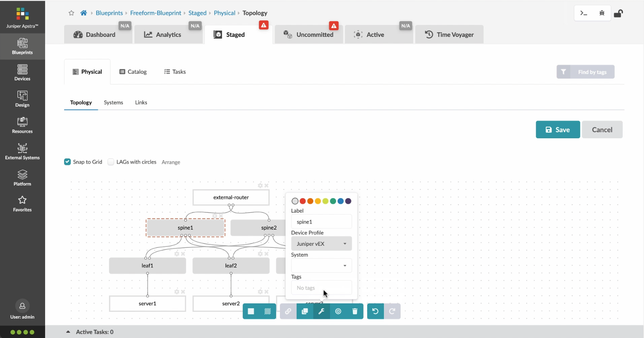
Task: Choose the dark purple color swatch
Action: pyautogui.click(x=348, y=201)
